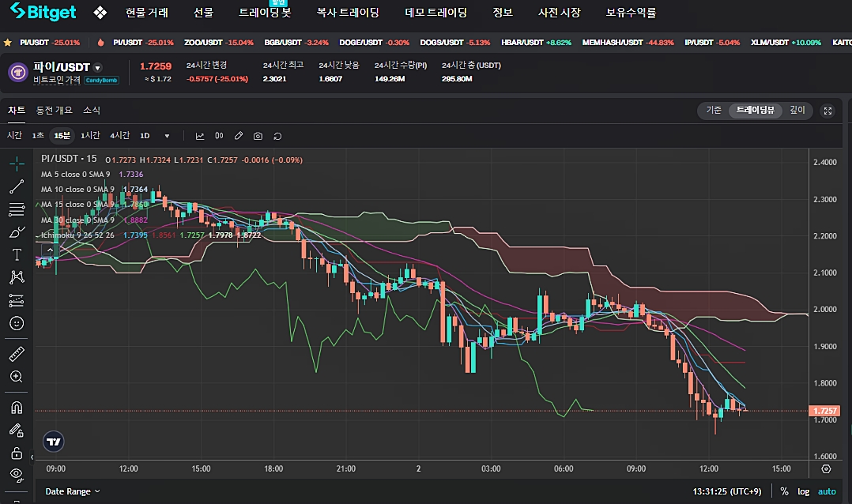Image resolution: width=852 pixels, height=504 pixels.
Task: Toggle hide all drawings eye icon
Action: pyautogui.click(x=17, y=476)
